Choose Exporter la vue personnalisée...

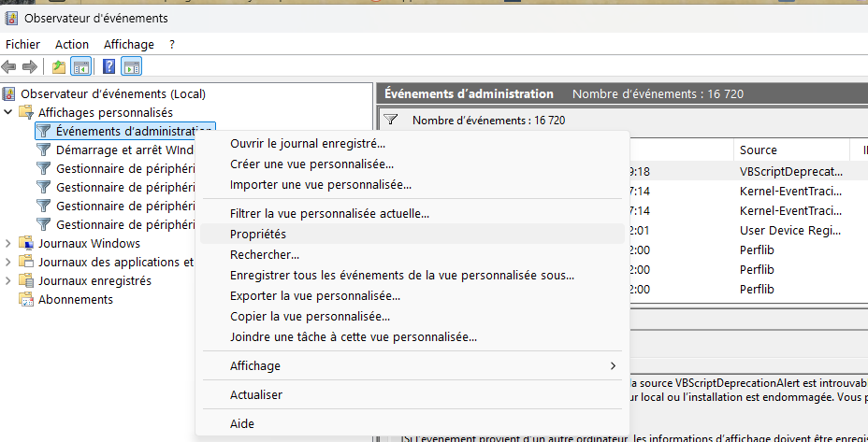click(413, 296)
